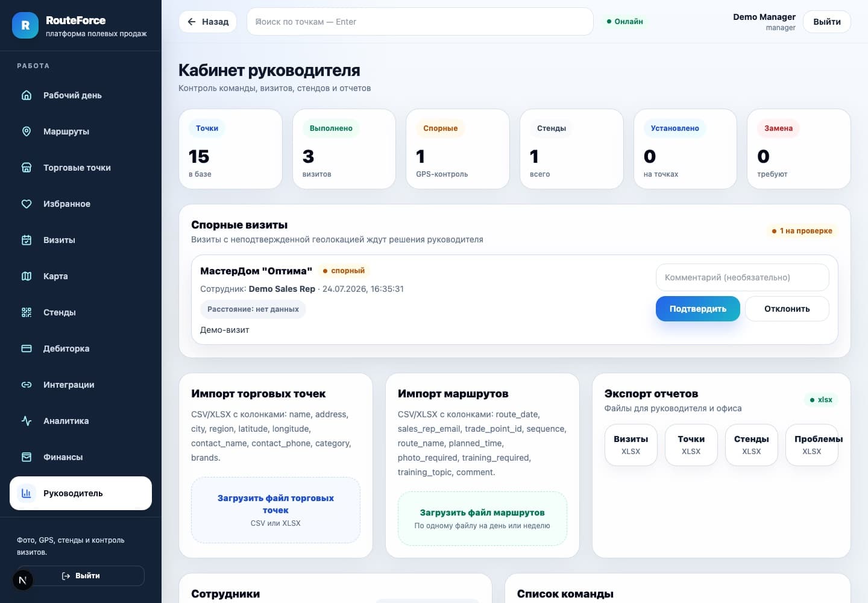Image resolution: width=868 pixels, height=603 pixels.
Task: Click the round N badge icon
Action: [x=23, y=581]
